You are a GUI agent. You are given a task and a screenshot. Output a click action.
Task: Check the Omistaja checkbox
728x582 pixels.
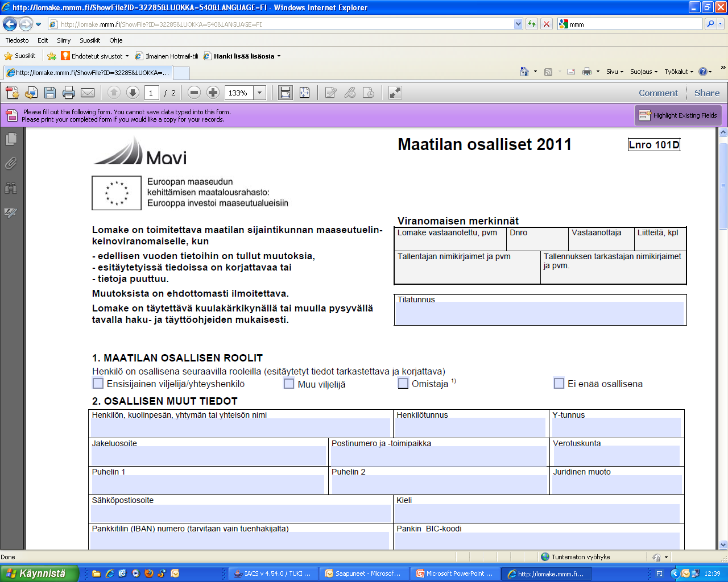point(403,384)
